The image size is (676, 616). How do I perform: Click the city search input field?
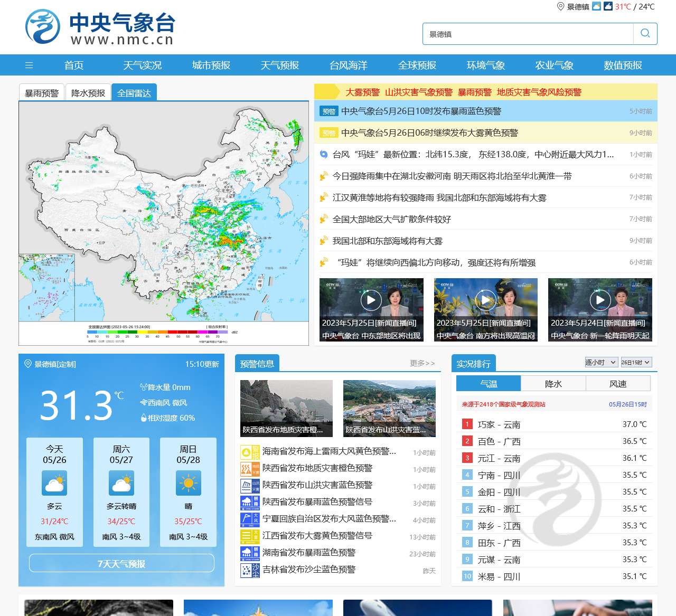528,34
